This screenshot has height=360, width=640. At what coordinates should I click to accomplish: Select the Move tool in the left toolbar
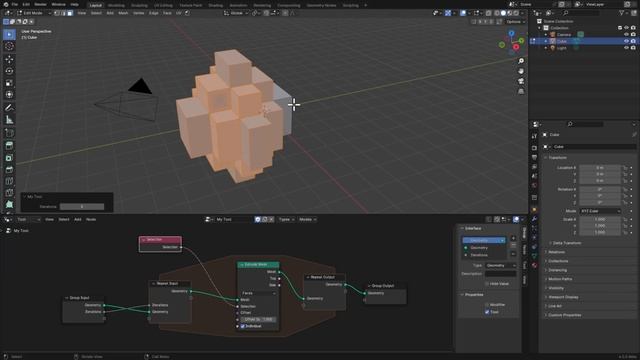point(9,59)
